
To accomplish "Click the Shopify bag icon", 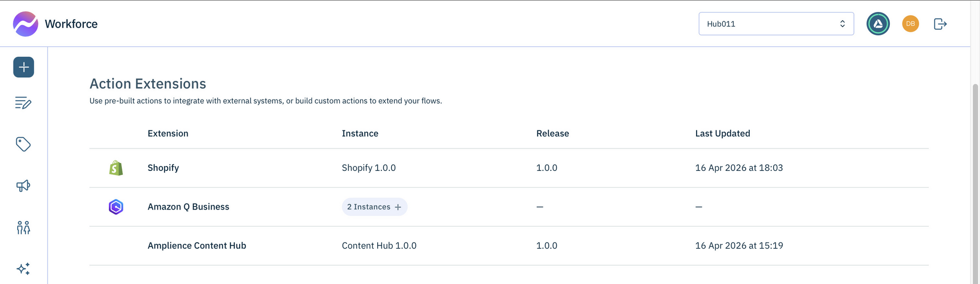I will coord(116,168).
